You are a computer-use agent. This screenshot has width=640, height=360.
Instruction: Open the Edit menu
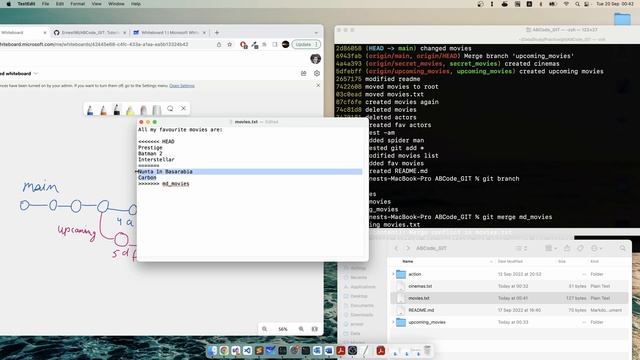[x=60, y=4]
